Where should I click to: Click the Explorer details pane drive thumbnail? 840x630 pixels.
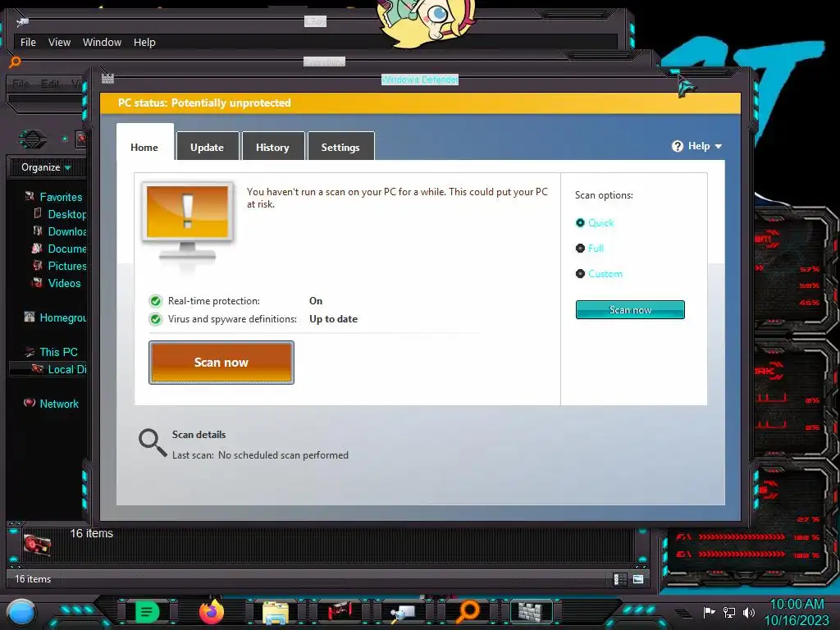pyautogui.click(x=37, y=546)
